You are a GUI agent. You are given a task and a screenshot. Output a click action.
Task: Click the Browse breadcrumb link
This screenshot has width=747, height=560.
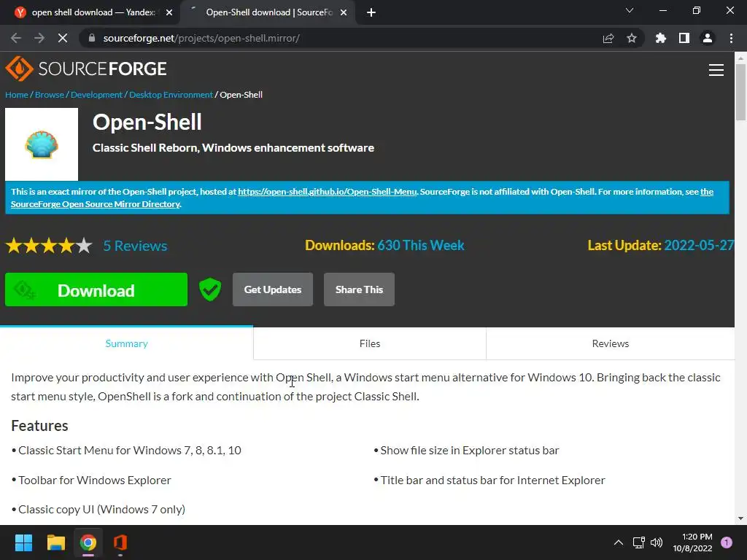(50, 95)
